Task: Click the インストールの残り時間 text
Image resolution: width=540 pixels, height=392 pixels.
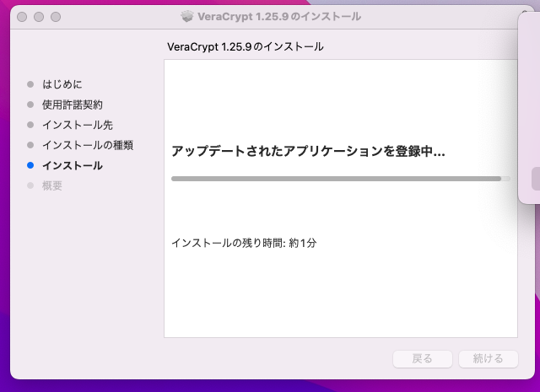Action: point(244,243)
